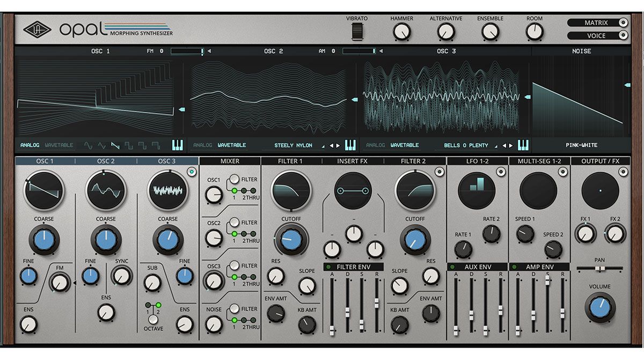
Task: Open the Steely Nylon wavetable selector
Action: coord(294,144)
